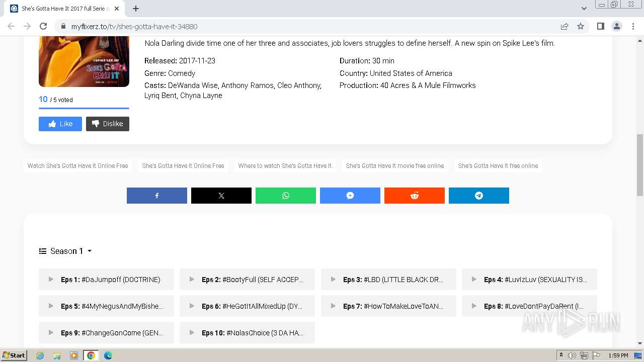The image size is (644, 362).
Task: Play Eps 3: #LBD episode
Action: click(x=388, y=280)
